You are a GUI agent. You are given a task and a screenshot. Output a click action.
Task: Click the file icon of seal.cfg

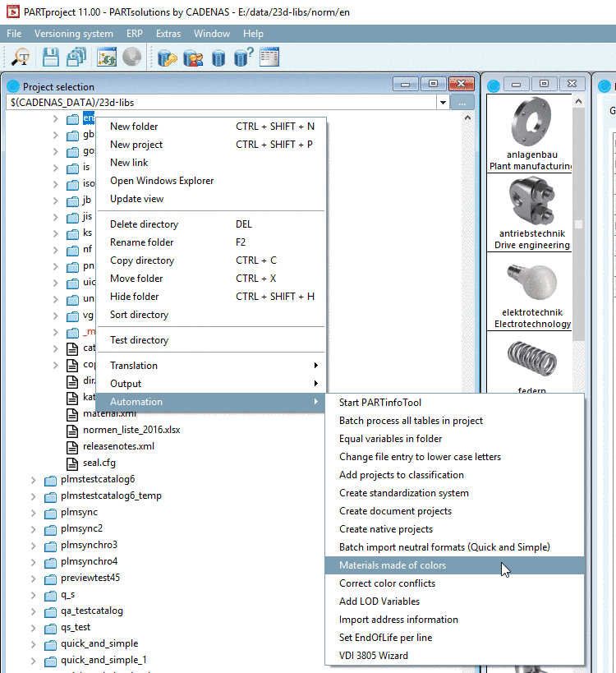pos(72,463)
